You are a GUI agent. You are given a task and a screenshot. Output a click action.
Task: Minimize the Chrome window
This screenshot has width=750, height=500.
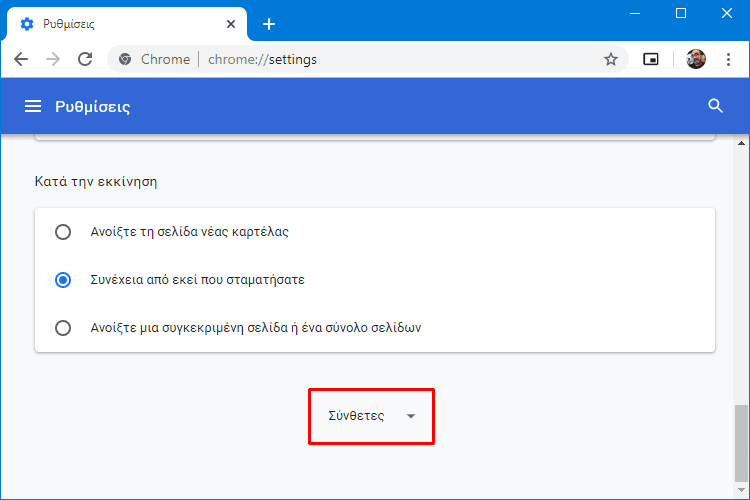tap(635, 13)
